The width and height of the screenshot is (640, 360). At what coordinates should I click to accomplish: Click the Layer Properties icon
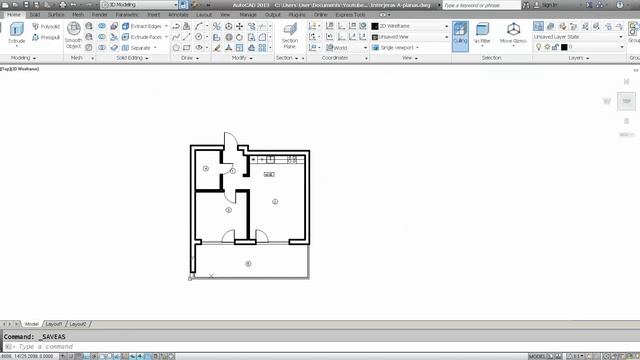pyautogui.click(x=538, y=27)
